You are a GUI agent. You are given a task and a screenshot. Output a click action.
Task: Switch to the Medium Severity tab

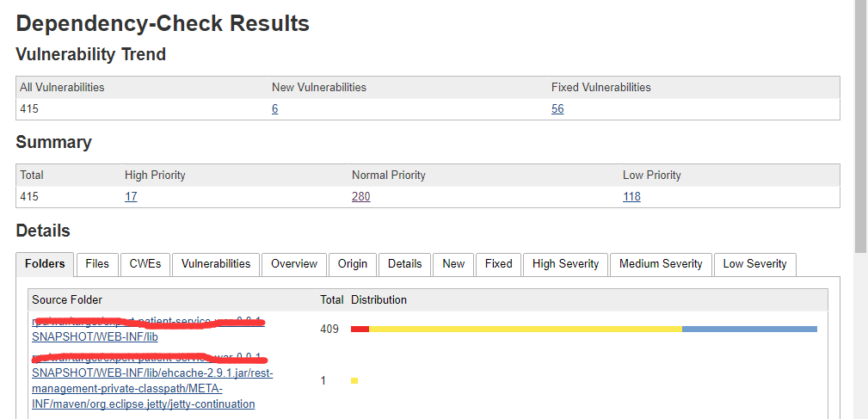pyautogui.click(x=661, y=264)
